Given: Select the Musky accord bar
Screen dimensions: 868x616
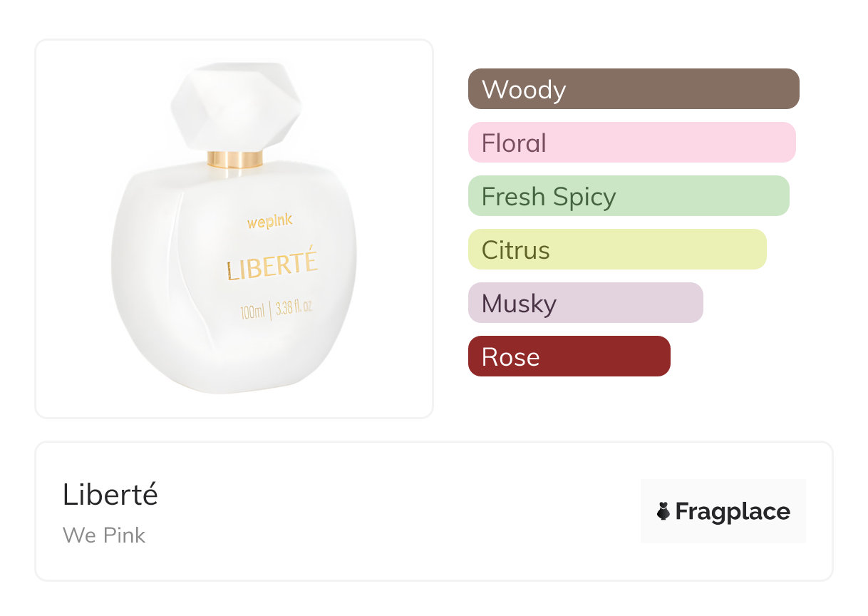Looking at the screenshot, I should point(585,303).
